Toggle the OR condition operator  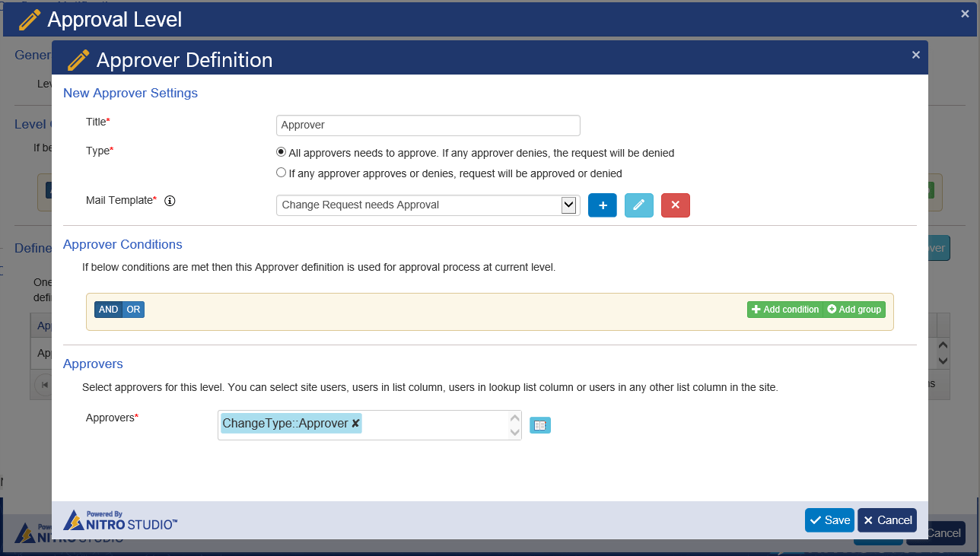point(133,310)
